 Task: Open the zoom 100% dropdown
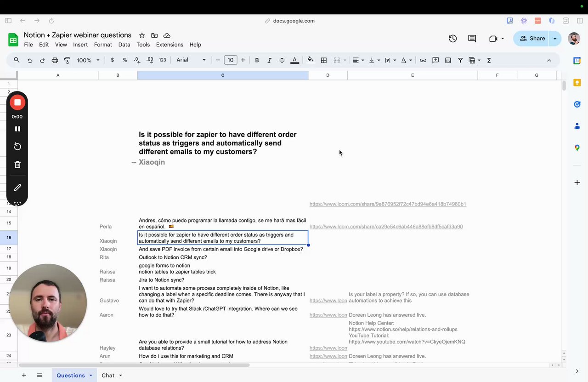[88, 60]
